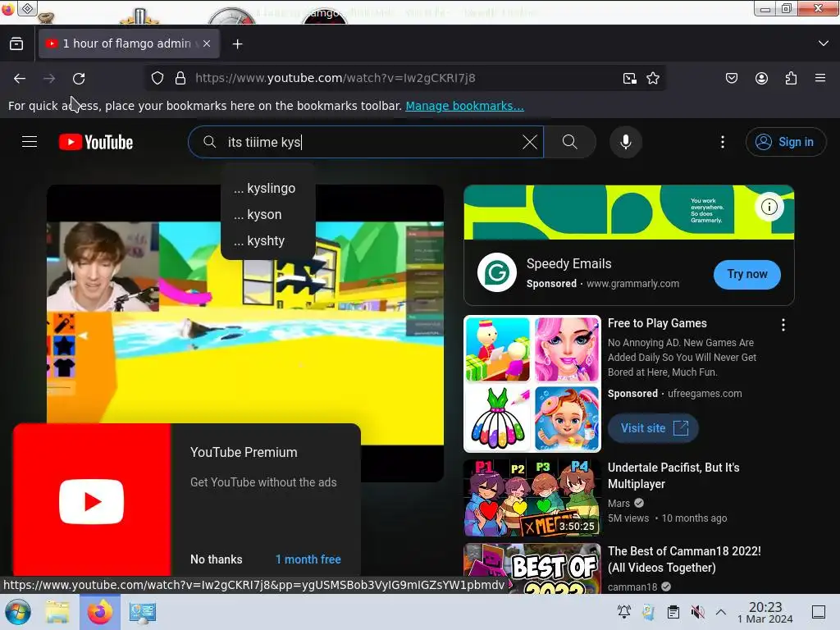Open the 'www.grammarly.com' sponsored link
840x630 pixels.
(632, 283)
